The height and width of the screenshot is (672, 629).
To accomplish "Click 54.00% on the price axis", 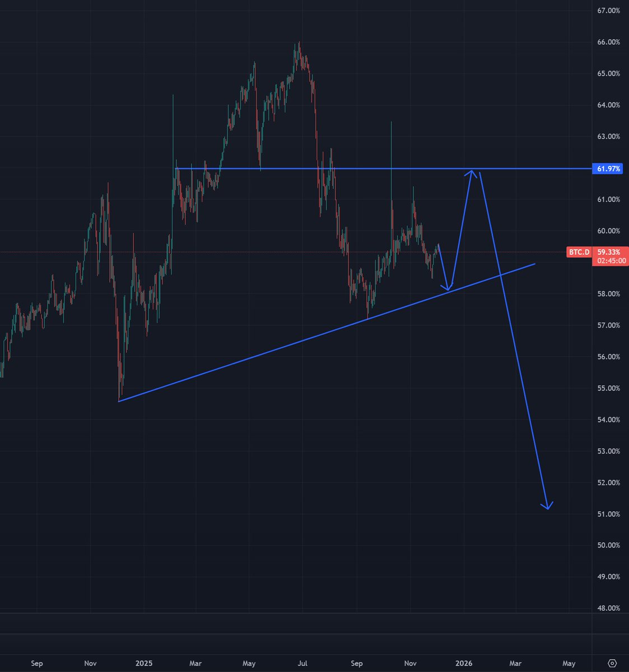I will tap(608, 419).
